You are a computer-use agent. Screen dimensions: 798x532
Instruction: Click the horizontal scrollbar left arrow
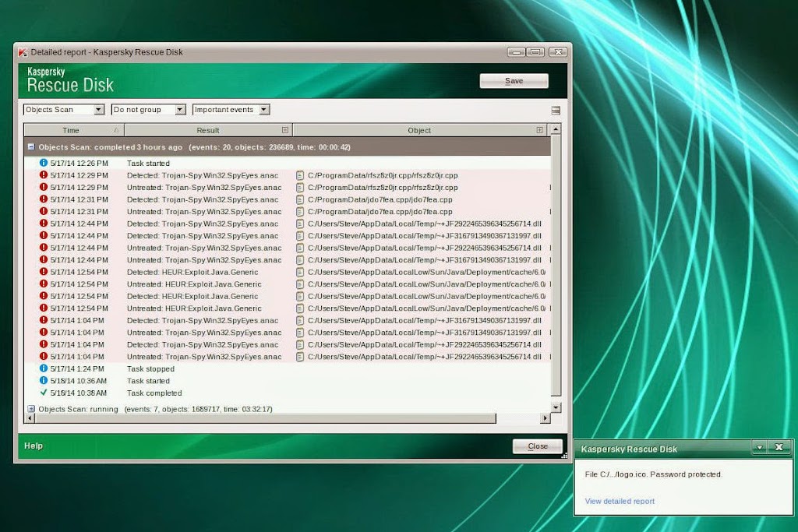[x=30, y=418]
